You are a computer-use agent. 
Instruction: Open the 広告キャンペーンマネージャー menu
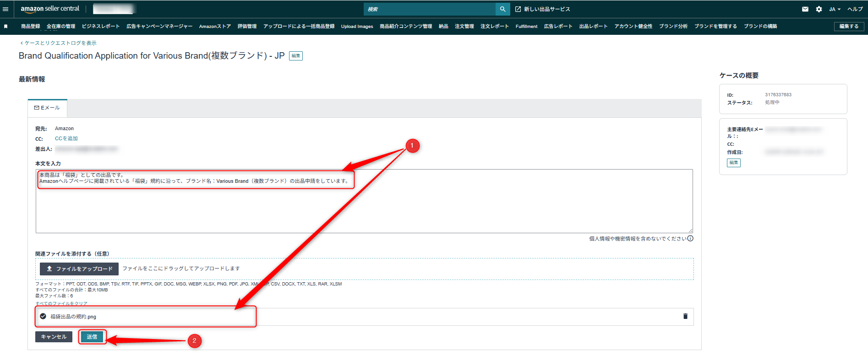(x=159, y=27)
